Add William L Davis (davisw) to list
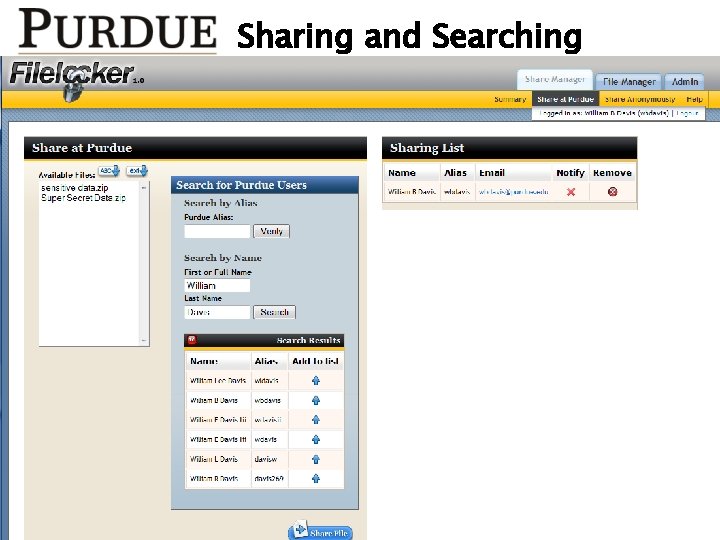This screenshot has height=540, width=720. 315,459
